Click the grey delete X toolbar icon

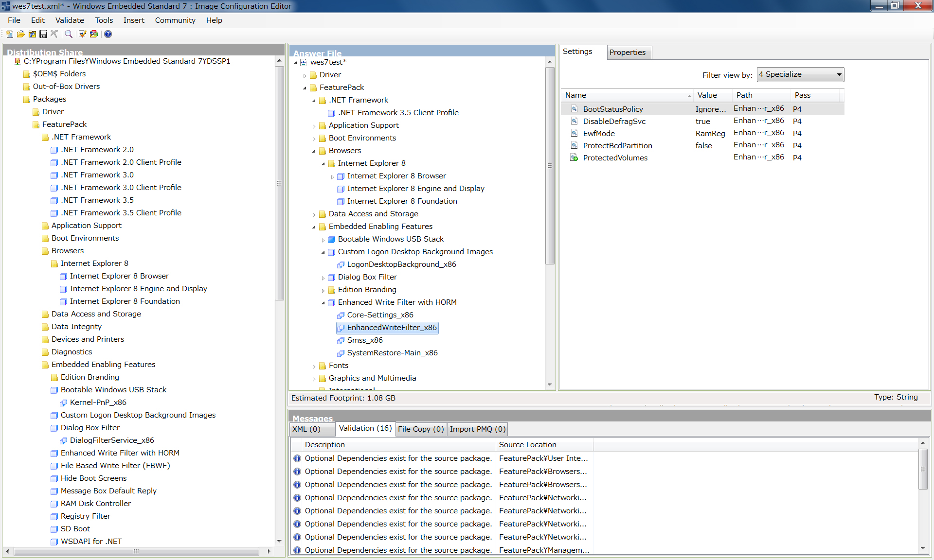pyautogui.click(x=54, y=34)
